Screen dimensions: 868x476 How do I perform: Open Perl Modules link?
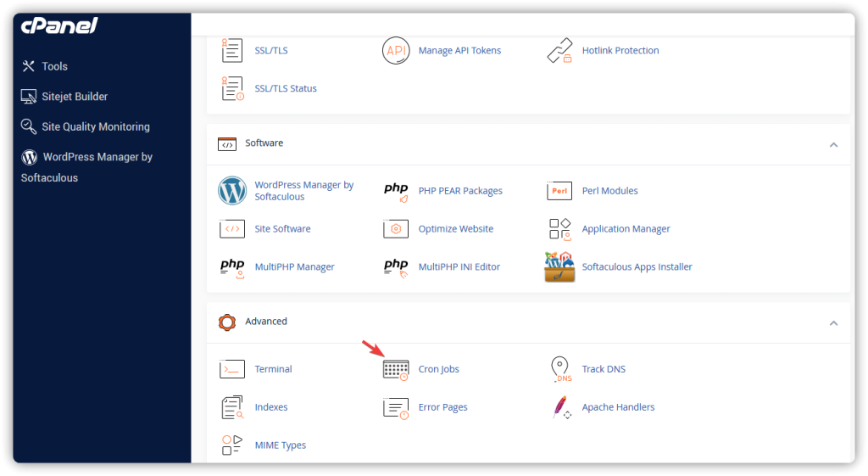tap(610, 191)
